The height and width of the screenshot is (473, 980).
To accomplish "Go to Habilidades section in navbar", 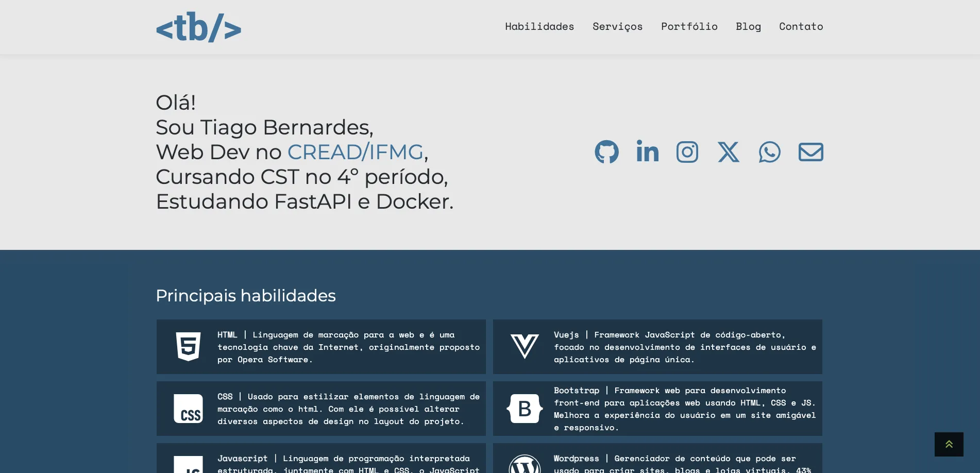I will (x=539, y=26).
